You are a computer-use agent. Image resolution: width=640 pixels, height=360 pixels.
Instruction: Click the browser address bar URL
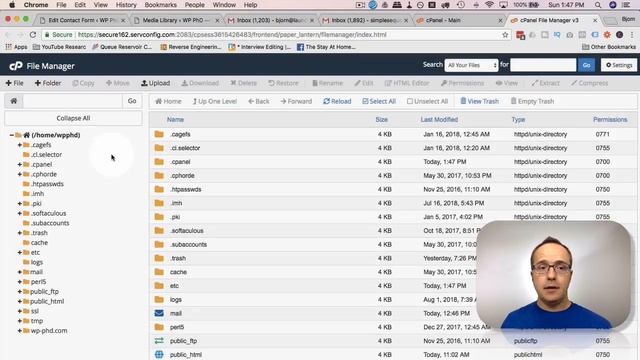[x=232, y=35]
